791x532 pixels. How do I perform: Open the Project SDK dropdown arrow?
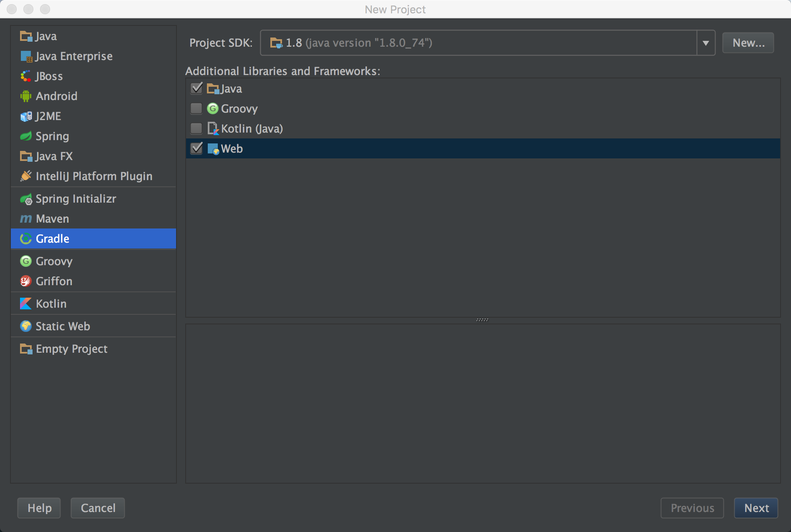click(x=706, y=43)
